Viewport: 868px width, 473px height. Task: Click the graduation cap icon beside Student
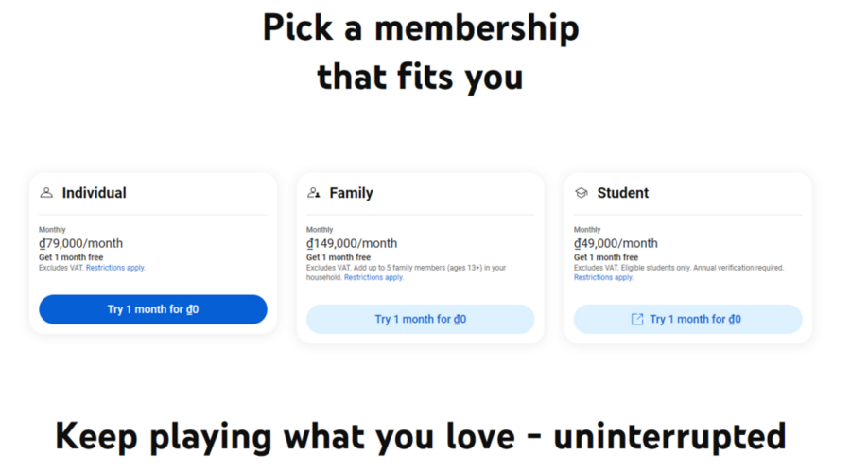coord(582,193)
